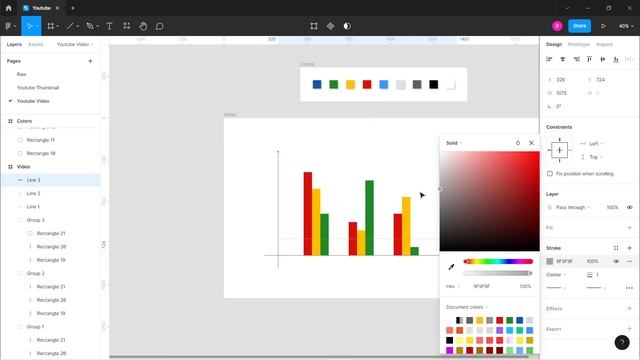Click the user avatar icon
Viewport: 640px width, 360px height.
[x=557, y=26]
